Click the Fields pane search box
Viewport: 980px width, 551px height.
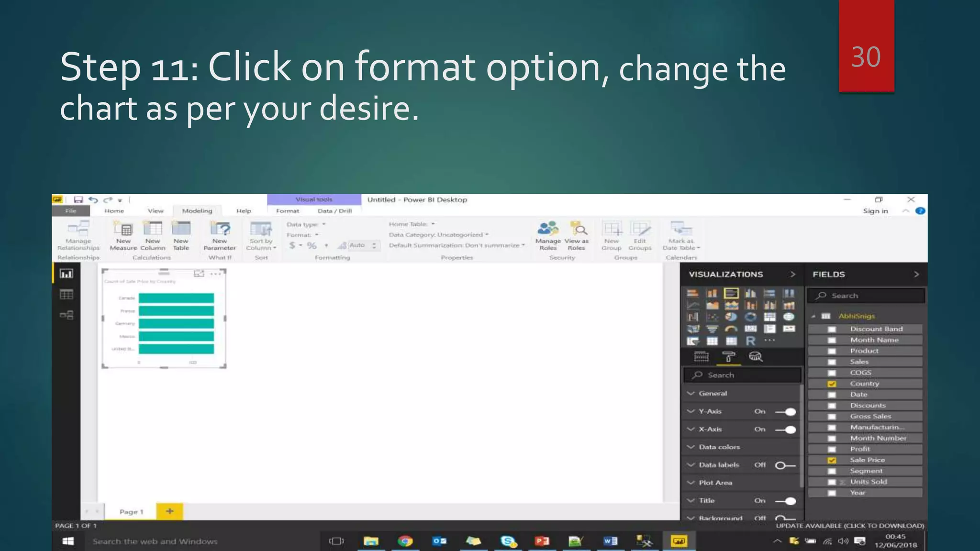(x=866, y=296)
